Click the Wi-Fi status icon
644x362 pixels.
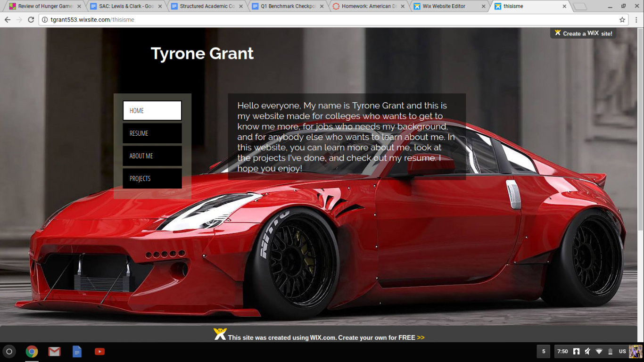(599, 352)
